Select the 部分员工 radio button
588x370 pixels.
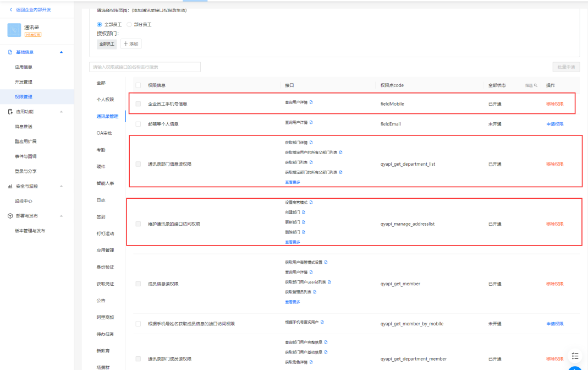coord(129,25)
